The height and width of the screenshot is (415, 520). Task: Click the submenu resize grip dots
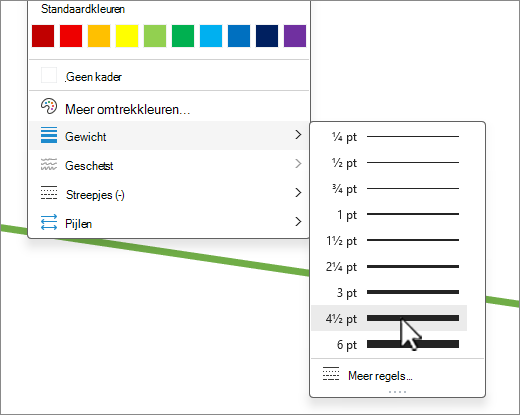click(397, 392)
